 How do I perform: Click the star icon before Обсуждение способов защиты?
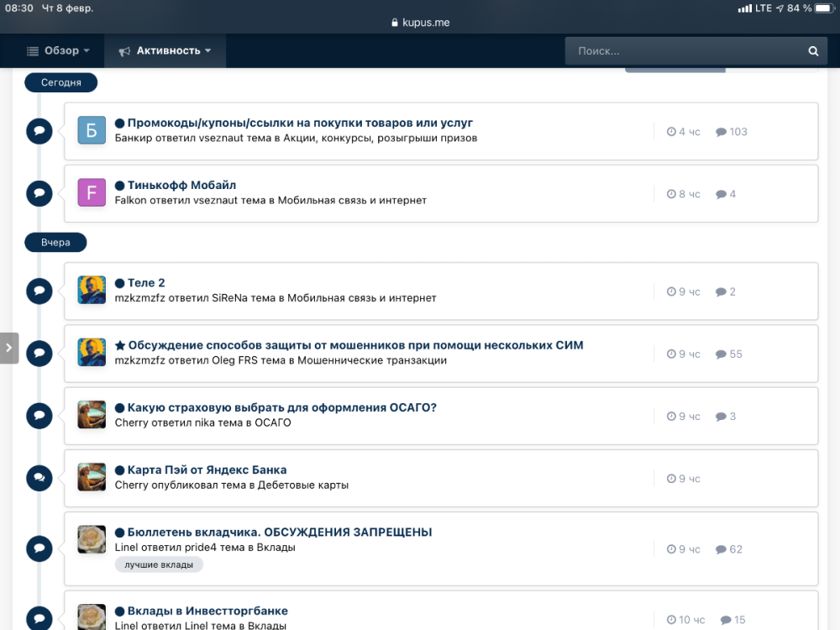pos(119,345)
